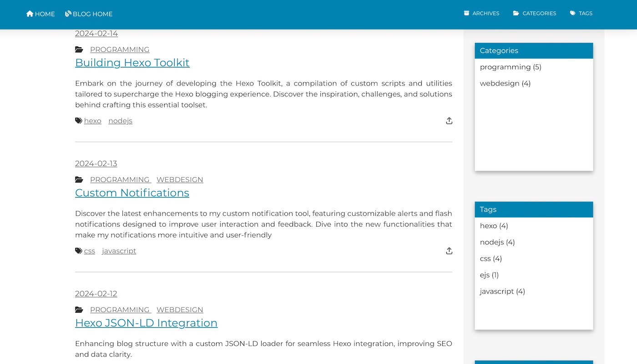This screenshot has width=637, height=364.
Task: Click the open folder icon beside CATEGORIES
Action: point(516,13)
